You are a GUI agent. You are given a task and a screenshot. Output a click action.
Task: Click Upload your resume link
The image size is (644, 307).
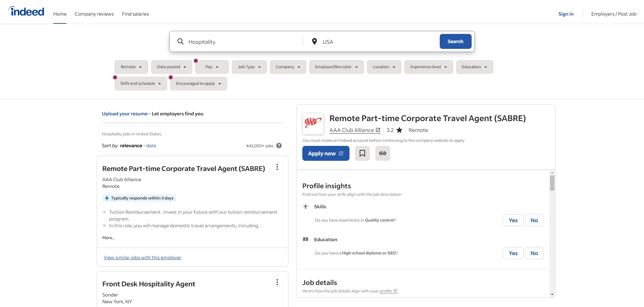point(125,114)
